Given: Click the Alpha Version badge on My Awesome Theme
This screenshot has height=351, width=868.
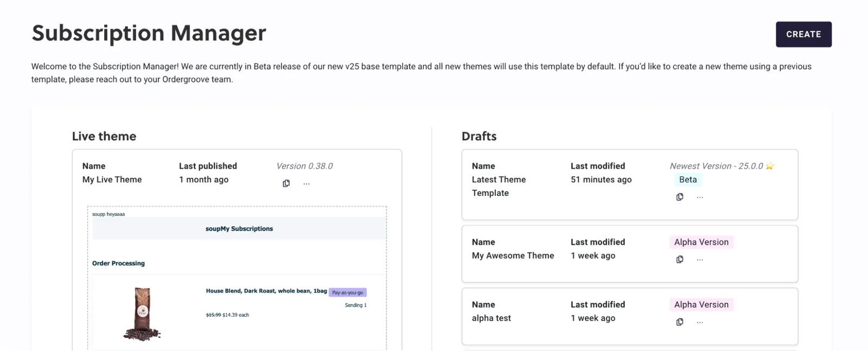Looking at the screenshot, I should point(701,242).
